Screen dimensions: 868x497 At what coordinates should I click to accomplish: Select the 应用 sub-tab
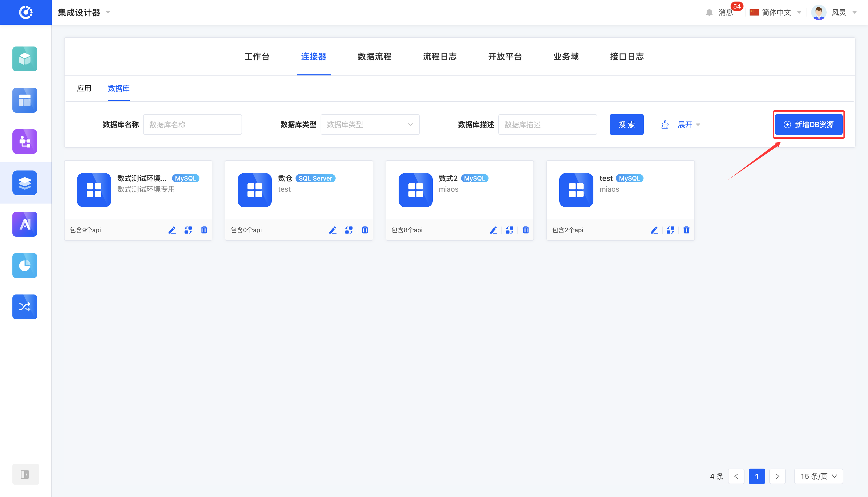[84, 88]
